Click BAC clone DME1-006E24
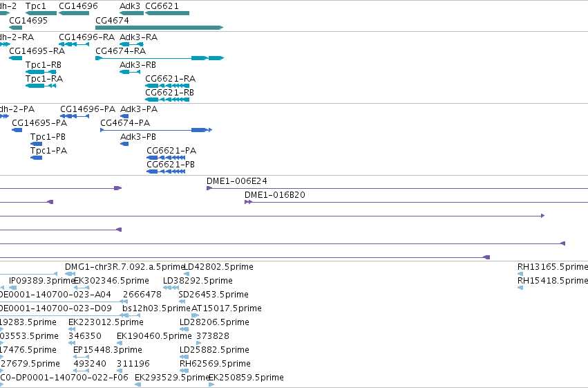Viewport: 588px width, 388px height. [x=237, y=181]
